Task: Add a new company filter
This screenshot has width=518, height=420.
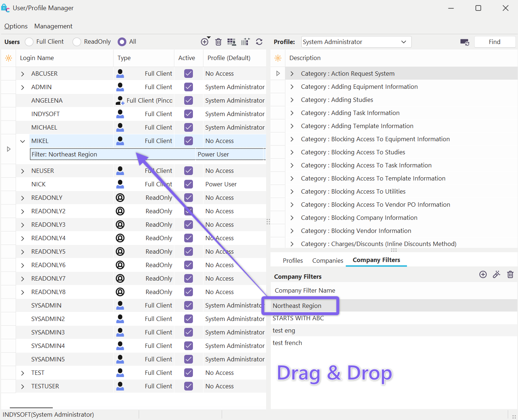Action: tap(483, 275)
